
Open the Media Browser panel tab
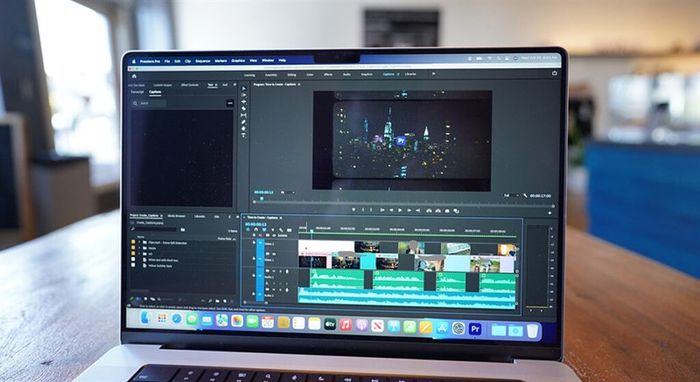(x=176, y=216)
